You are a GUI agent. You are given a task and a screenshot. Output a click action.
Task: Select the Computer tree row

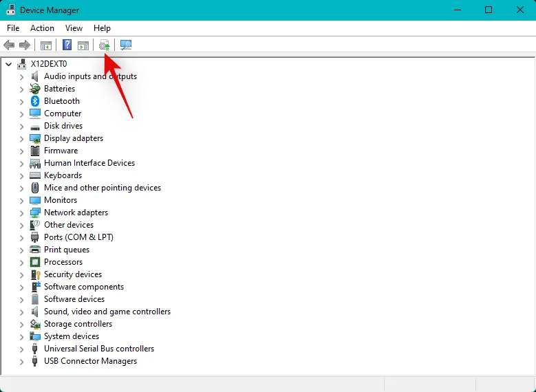click(63, 113)
